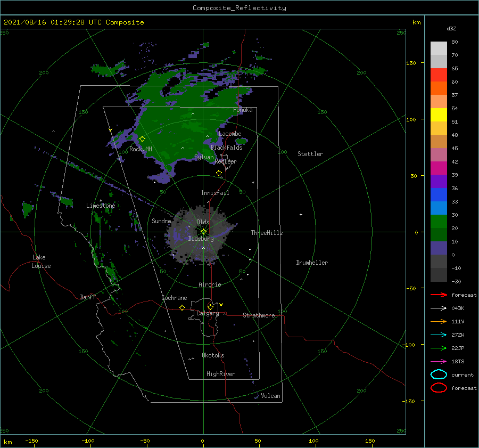Click the Drumheller city label
The image size is (479, 448).
click(x=312, y=263)
